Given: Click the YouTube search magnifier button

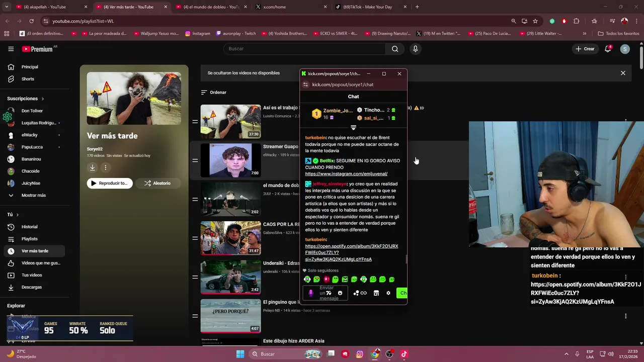Looking at the screenshot, I should 395,49.
